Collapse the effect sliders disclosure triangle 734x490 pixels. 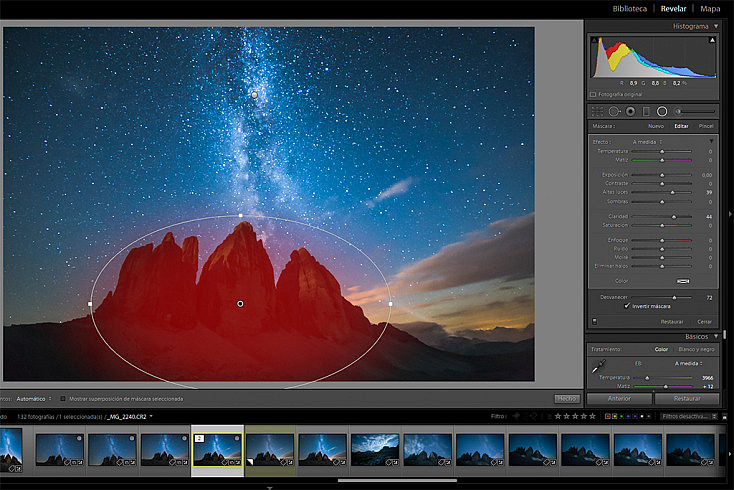(x=711, y=141)
